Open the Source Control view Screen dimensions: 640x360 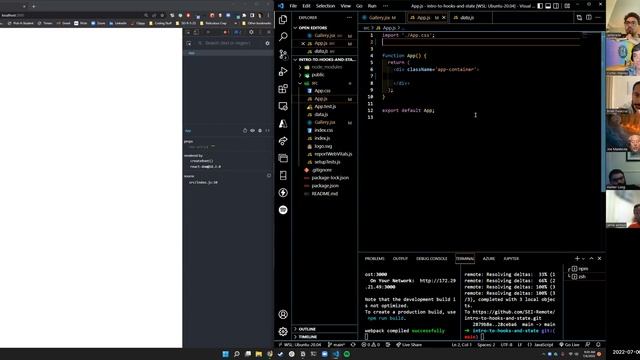point(283,54)
